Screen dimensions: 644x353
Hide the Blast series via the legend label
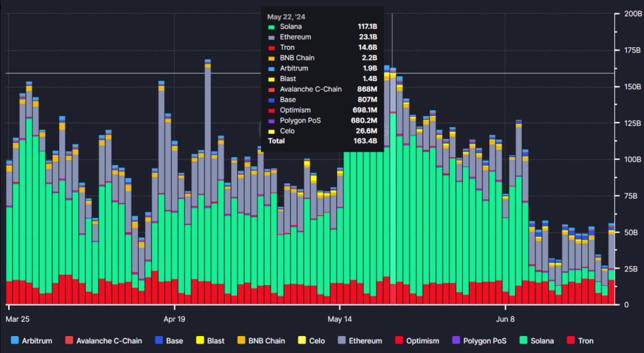pyautogui.click(x=216, y=340)
